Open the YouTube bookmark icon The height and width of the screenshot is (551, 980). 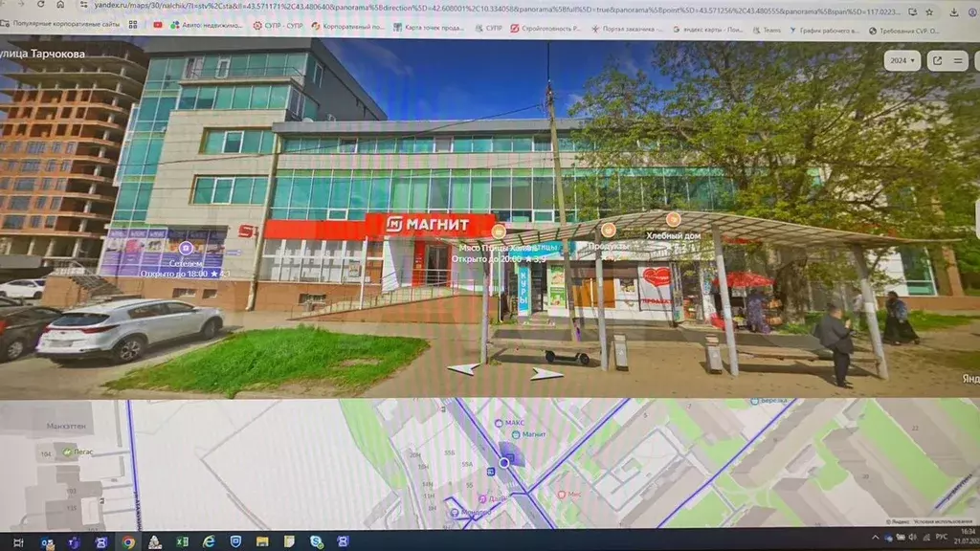158,25
